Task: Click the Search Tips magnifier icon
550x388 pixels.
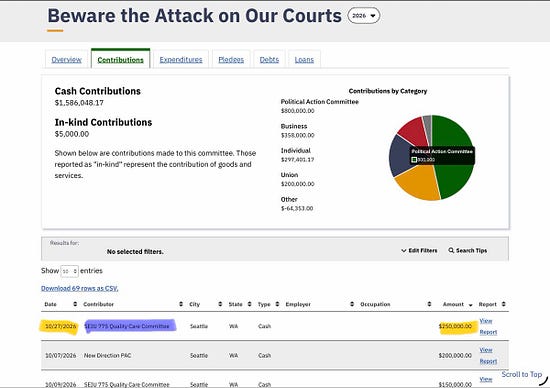Action: 451,250
